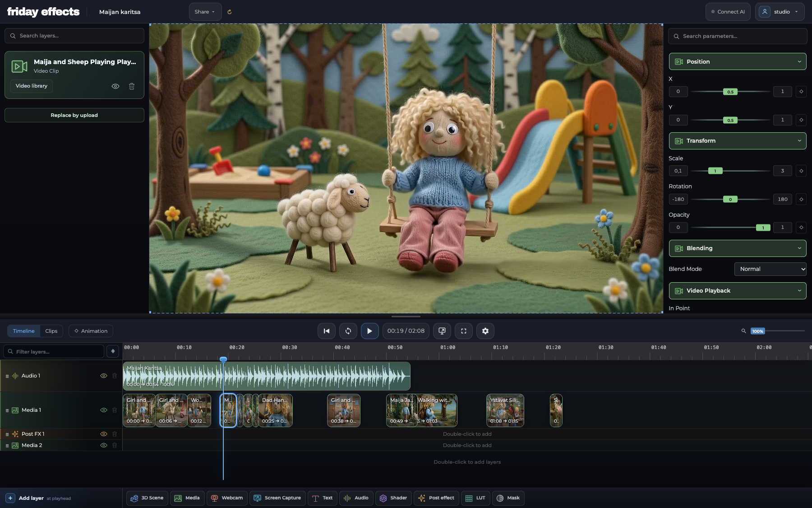Open the Video library
This screenshot has width=812, height=508.
[32, 86]
